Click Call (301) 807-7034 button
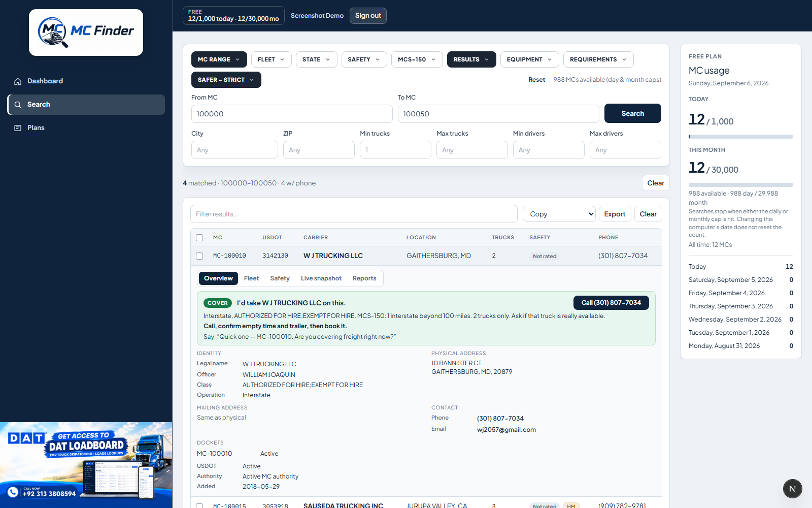This screenshot has height=508, width=812. pyautogui.click(x=611, y=303)
